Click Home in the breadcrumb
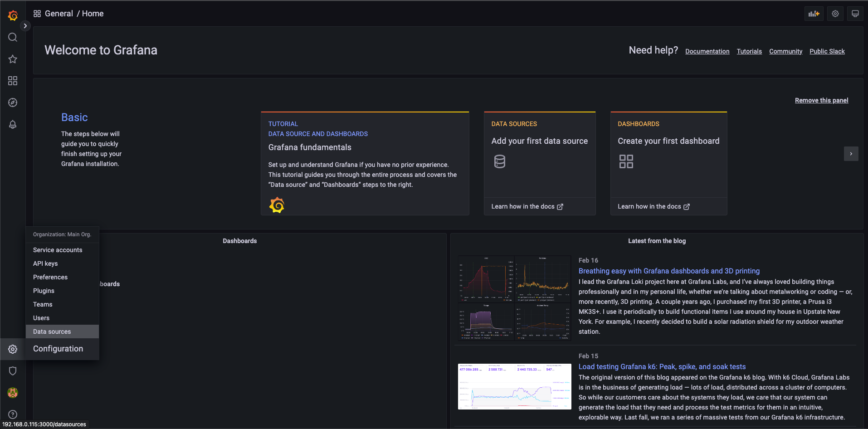868x429 pixels. [x=93, y=14]
